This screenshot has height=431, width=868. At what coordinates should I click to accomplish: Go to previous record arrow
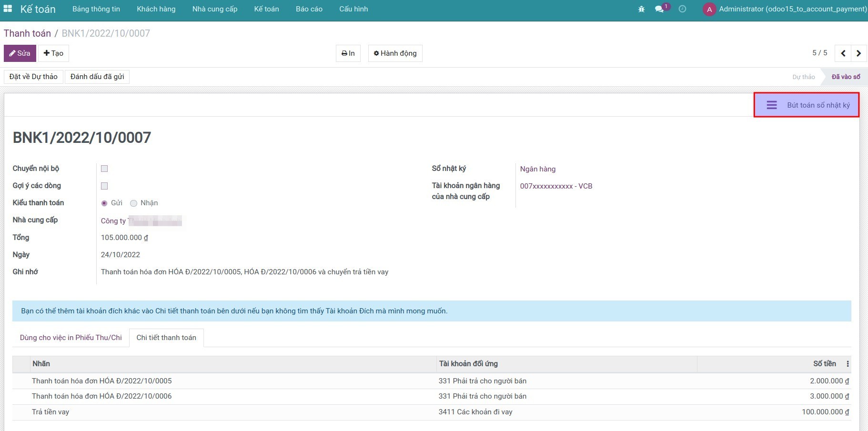tap(843, 53)
